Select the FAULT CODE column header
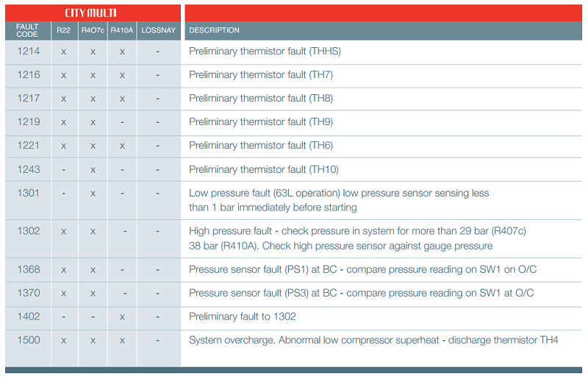Image resolution: width=588 pixels, height=379 pixels. pos(27,30)
